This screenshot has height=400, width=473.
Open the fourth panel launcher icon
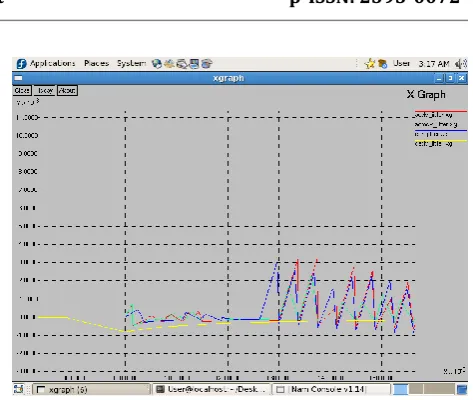coord(194,64)
